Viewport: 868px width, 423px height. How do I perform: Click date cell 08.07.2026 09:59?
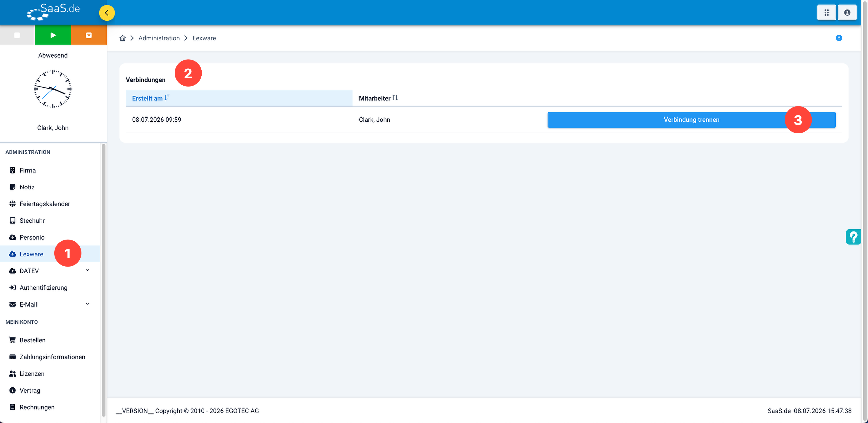[x=157, y=120]
